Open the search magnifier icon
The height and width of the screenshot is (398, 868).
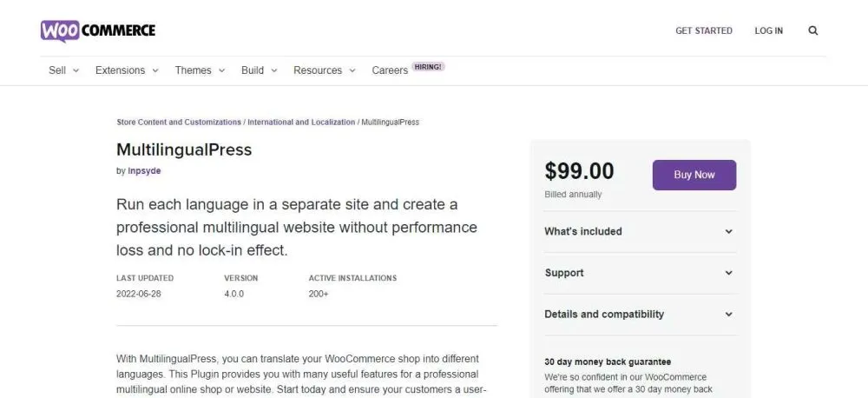tap(813, 30)
